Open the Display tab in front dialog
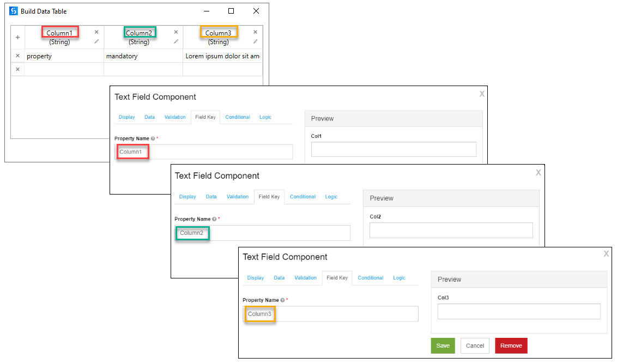The width and height of the screenshot is (617, 364). click(255, 278)
